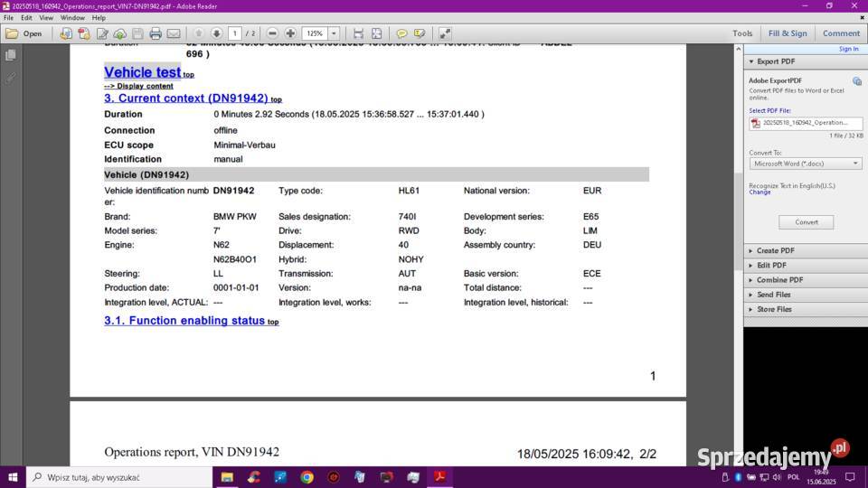The height and width of the screenshot is (488, 868).
Task: Click the grayed-out save floppy icon
Action: pyautogui.click(x=137, y=33)
